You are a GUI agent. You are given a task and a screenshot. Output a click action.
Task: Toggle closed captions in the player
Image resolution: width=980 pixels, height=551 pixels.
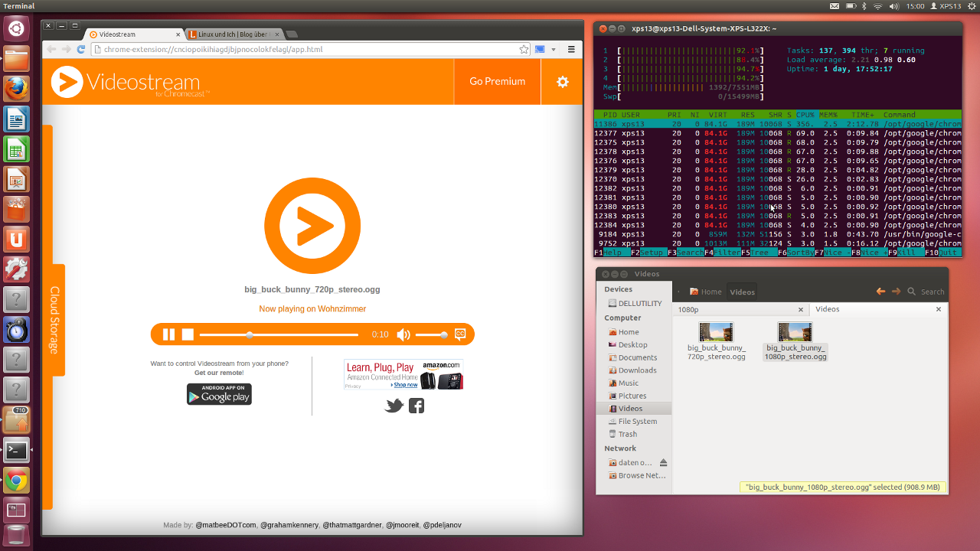(460, 334)
